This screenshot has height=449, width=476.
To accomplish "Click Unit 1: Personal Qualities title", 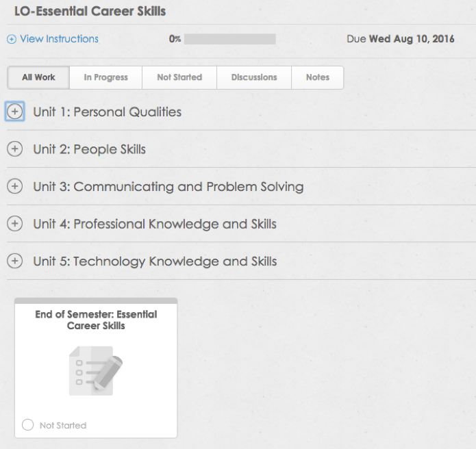I will [107, 112].
